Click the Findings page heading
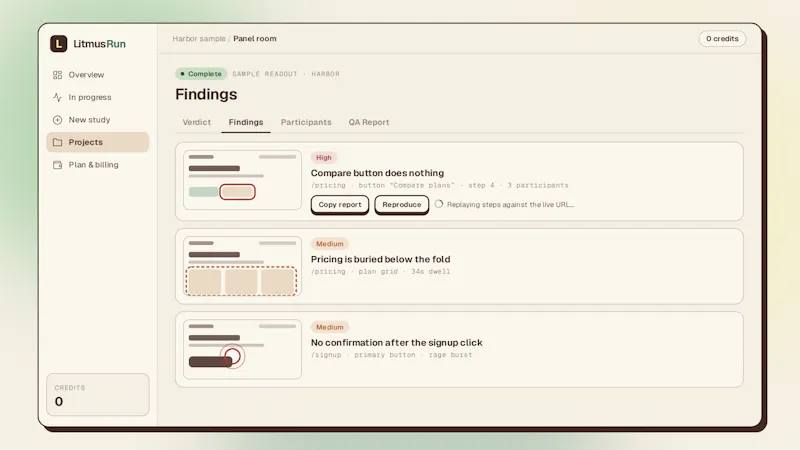This screenshot has height=450, width=800. point(206,94)
